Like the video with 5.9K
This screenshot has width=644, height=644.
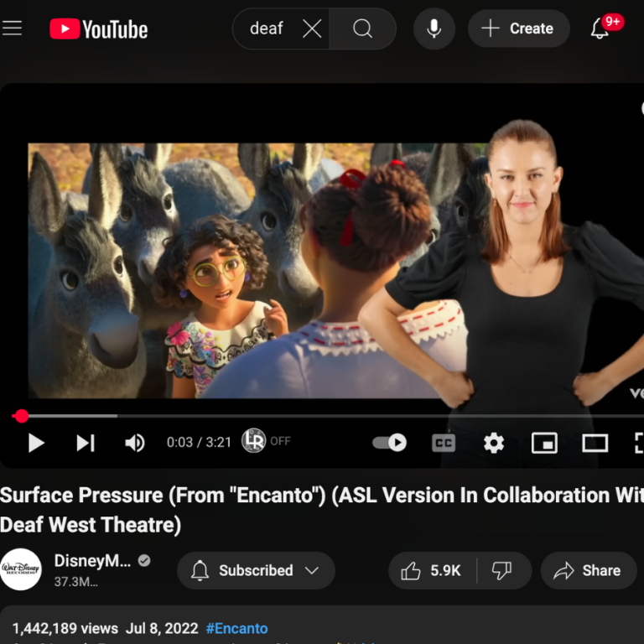click(x=432, y=570)
